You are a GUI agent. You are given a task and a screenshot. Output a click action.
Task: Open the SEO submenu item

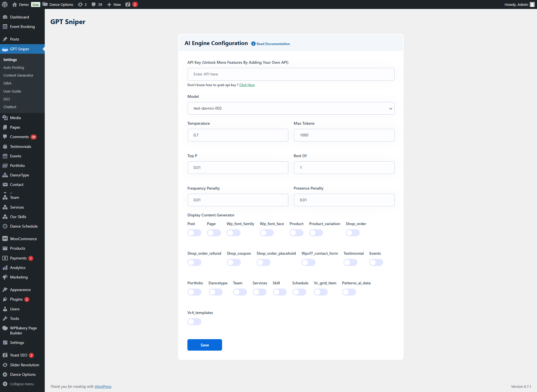(6, 99)
